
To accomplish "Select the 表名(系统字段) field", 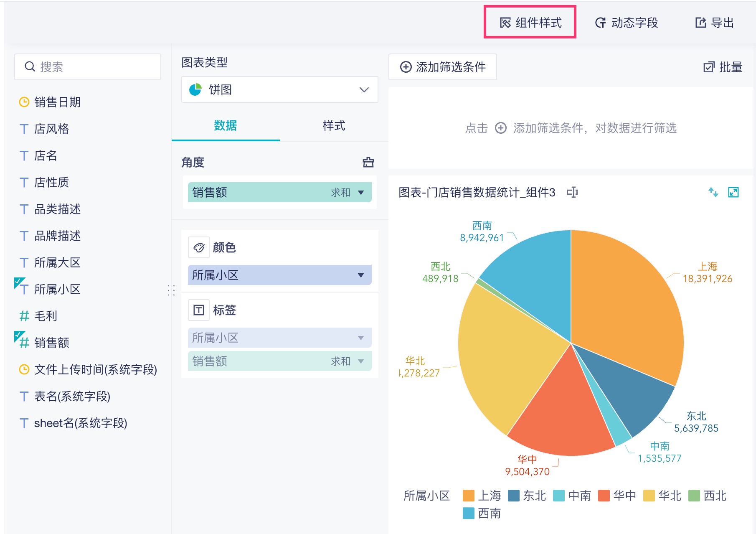I will click(65, 396).
